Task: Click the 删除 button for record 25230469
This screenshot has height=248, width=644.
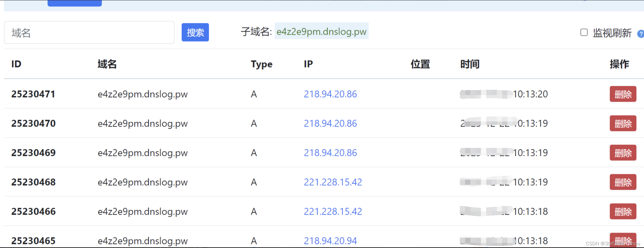Action: pyautogui.click(x=623, y=152)
